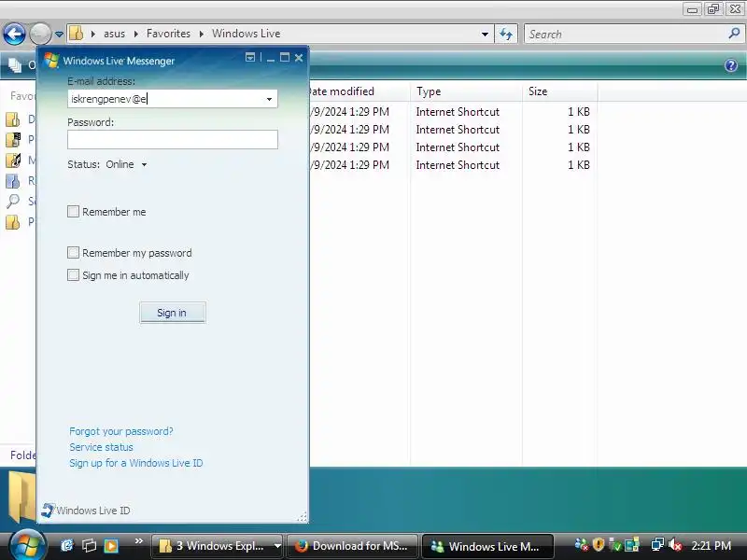Sort by Size column header
Viewport: 747px width, 560px height.
click(x=559, y=91)
